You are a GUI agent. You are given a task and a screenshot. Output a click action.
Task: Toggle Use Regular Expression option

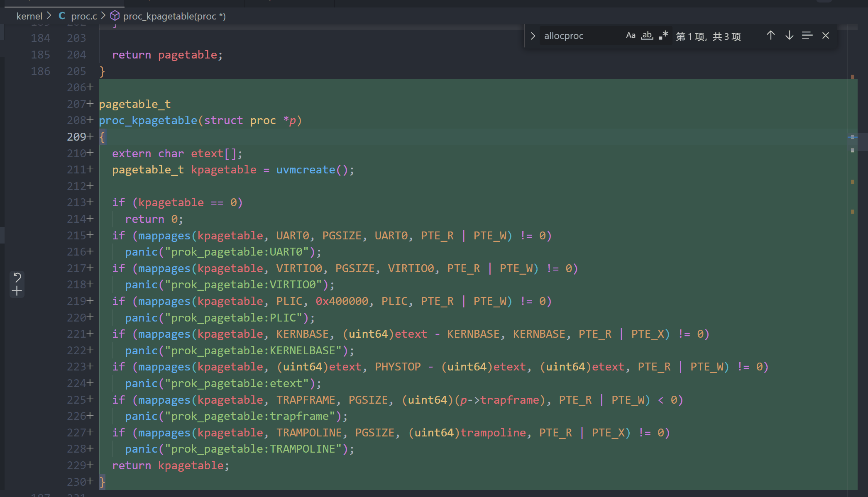pyautogui.click(x=663, y=36)
